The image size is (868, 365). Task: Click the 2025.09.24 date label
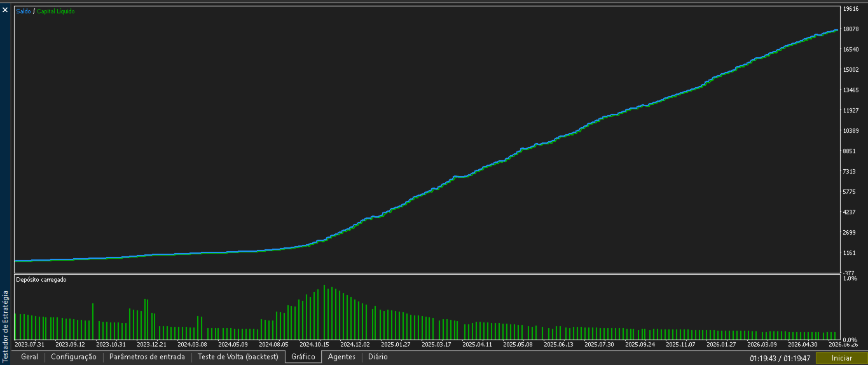[x=640, y=345]
